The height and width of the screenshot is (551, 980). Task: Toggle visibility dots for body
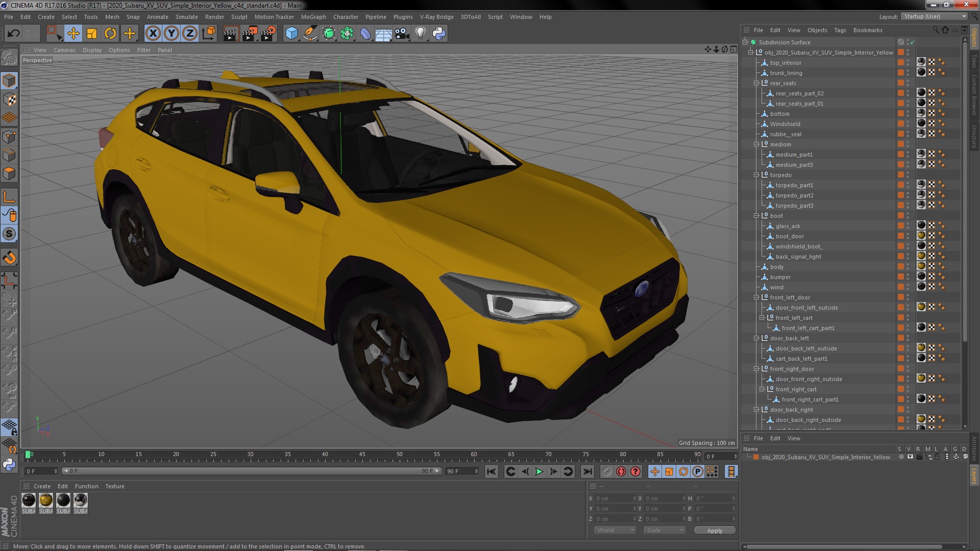(908, 267)
